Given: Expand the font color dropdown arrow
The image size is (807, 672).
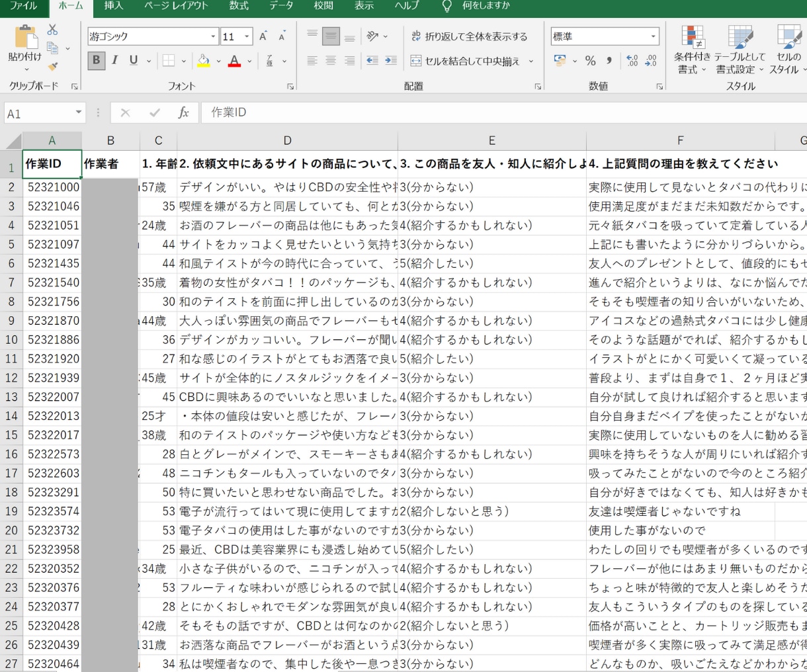Looking at the screenshot, I should (249, 62).
